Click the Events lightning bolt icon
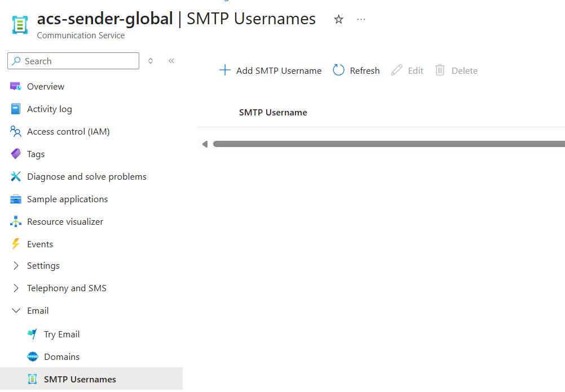 16,244
